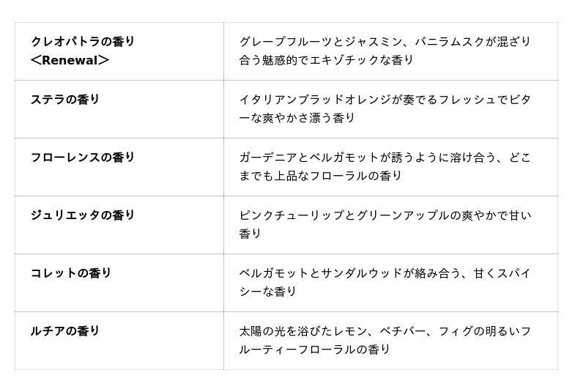Click the phrase 上品なフローラルの香り

(x=338, y=176)
